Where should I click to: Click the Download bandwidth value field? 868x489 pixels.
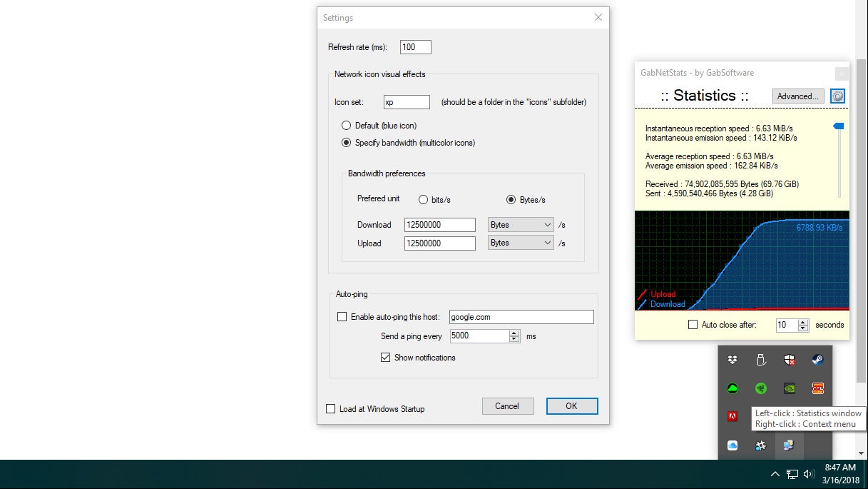440,225
